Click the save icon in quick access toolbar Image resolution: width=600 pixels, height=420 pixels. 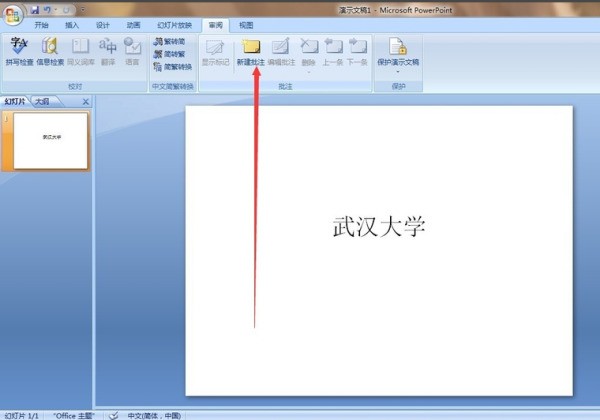click(34, 9)
